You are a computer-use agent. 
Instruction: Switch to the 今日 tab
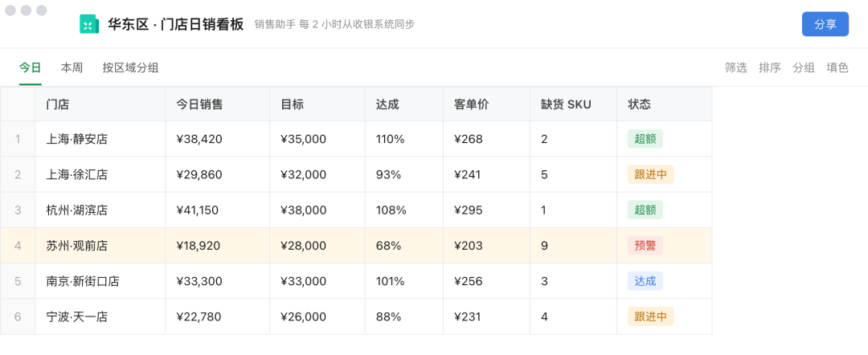click(31, 68)
